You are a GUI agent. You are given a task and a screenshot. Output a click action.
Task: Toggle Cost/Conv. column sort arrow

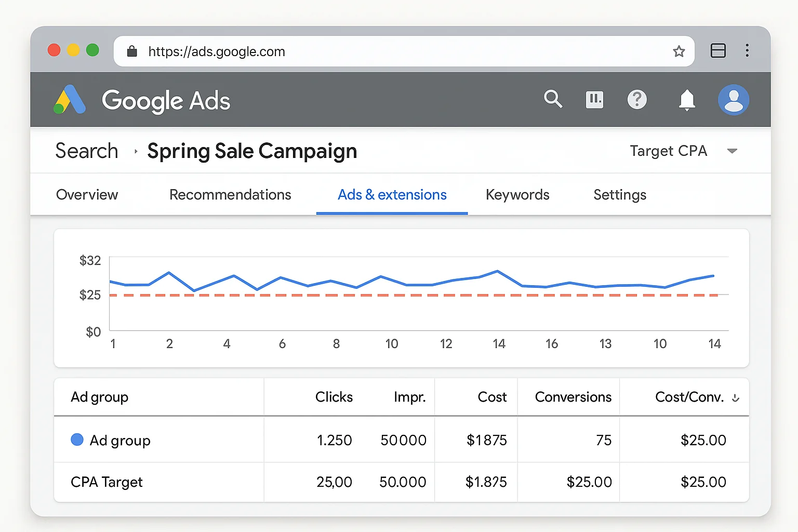coord(736,398)
